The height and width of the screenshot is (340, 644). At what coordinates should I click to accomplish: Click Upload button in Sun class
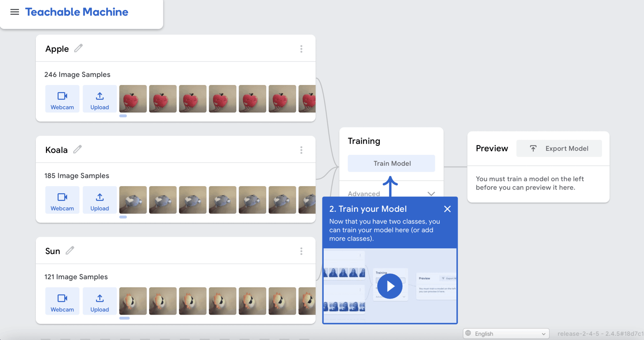[100, 301]
